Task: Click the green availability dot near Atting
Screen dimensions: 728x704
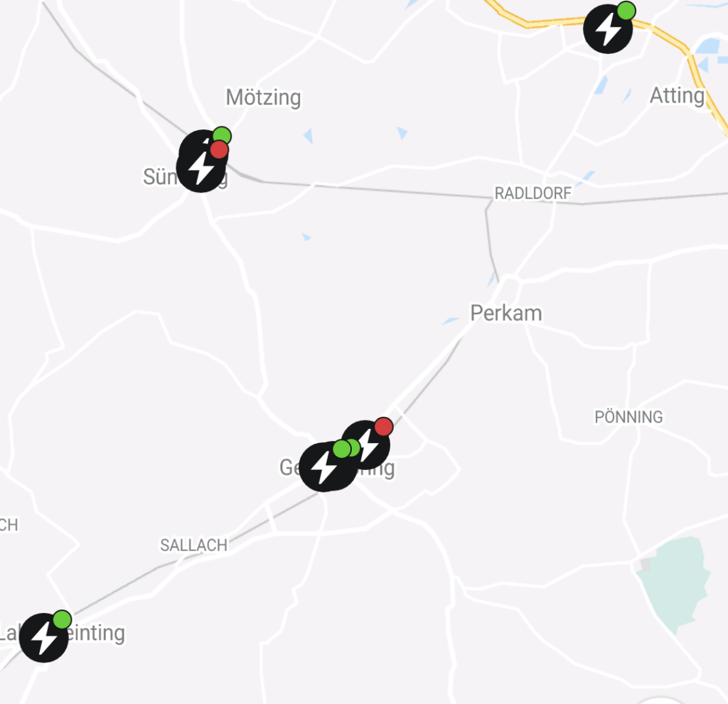Action: (626, 11)
